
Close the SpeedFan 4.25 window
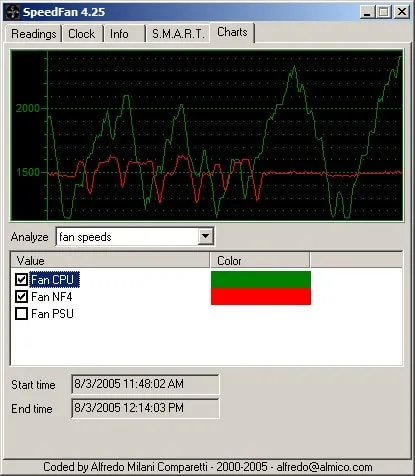tap(402, 12)
